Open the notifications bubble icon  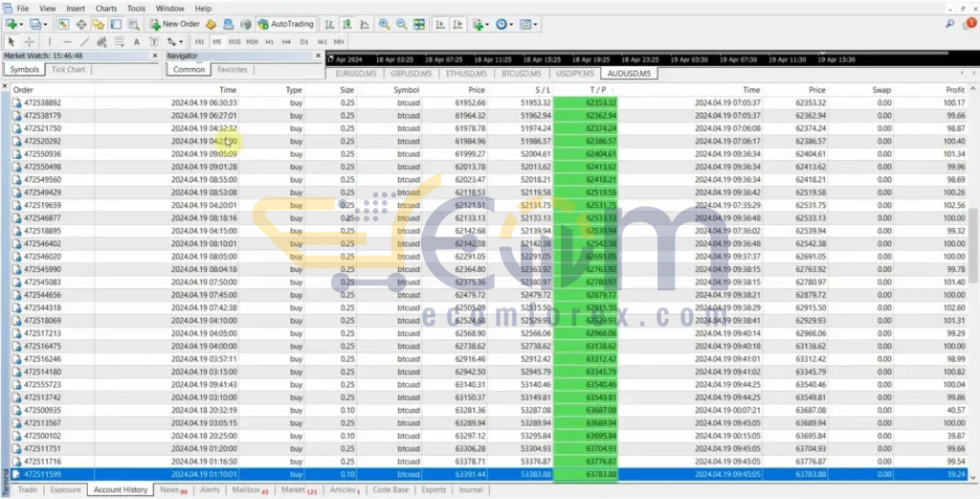click(x=969, y=24)
